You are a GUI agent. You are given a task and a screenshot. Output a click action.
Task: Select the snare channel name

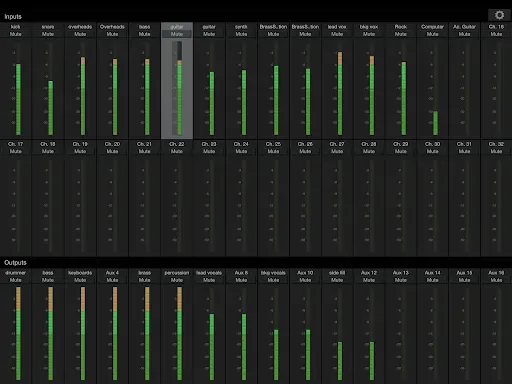48,27
